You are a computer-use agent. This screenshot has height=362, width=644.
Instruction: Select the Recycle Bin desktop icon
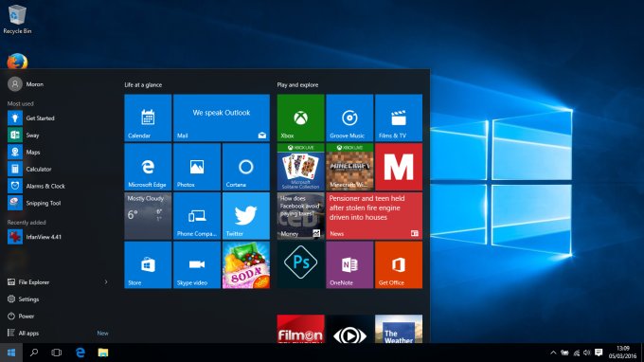click(x=17, y=19)
